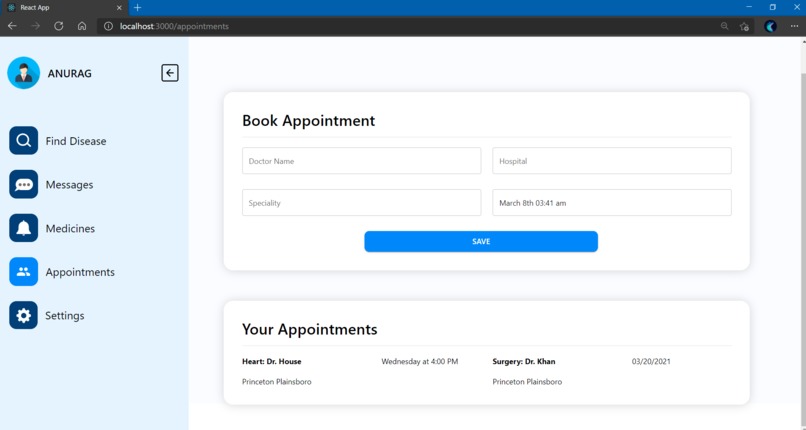
Task: Restore down the browser window
Action: pos(773,7)
